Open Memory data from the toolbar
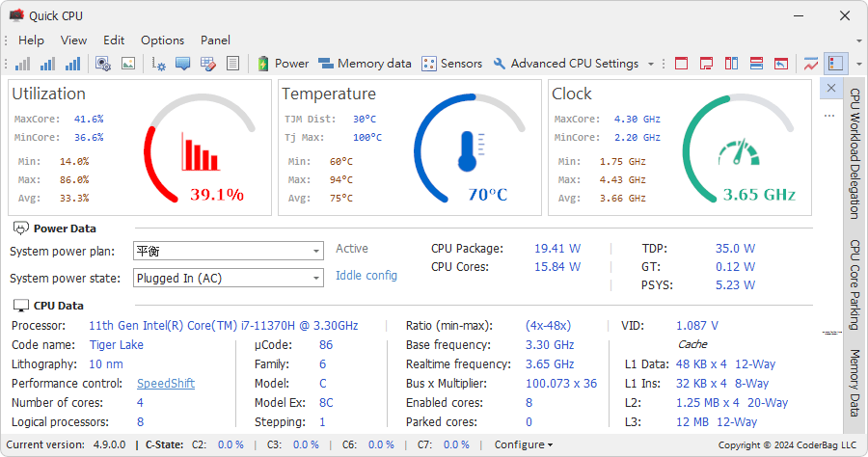Viewport: 868px width, 457px height. (365, 64)
